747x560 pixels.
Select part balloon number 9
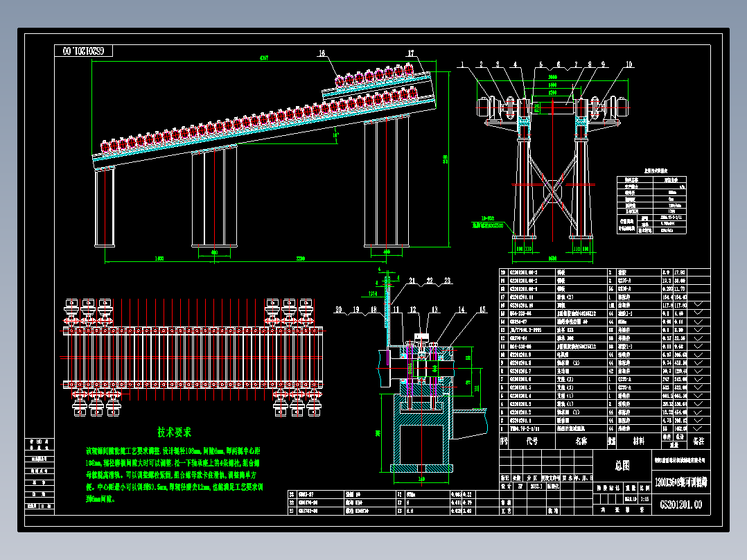pos(603,64)
